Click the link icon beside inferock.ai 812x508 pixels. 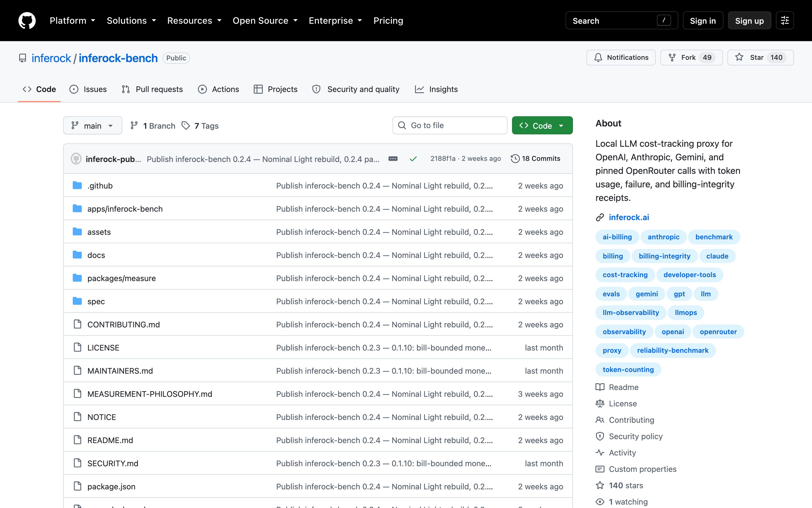tap(600, 217)
